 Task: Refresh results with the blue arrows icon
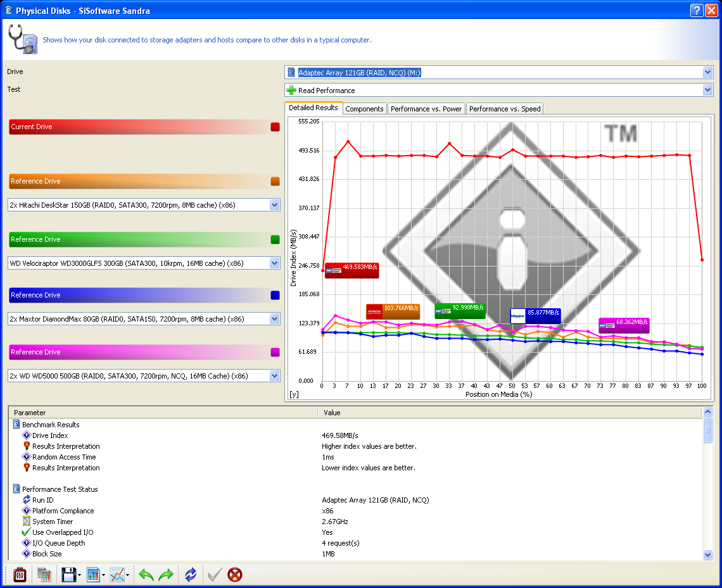(191, 575)
